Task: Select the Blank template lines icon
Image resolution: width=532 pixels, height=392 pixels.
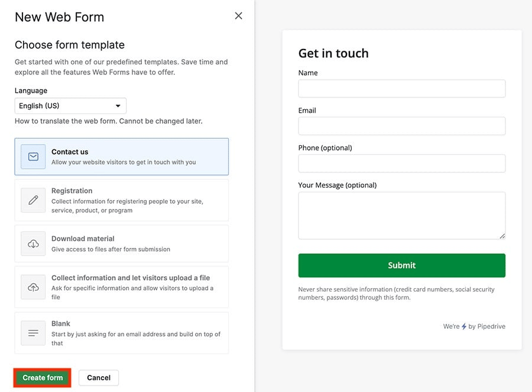Action: (33, 333)
